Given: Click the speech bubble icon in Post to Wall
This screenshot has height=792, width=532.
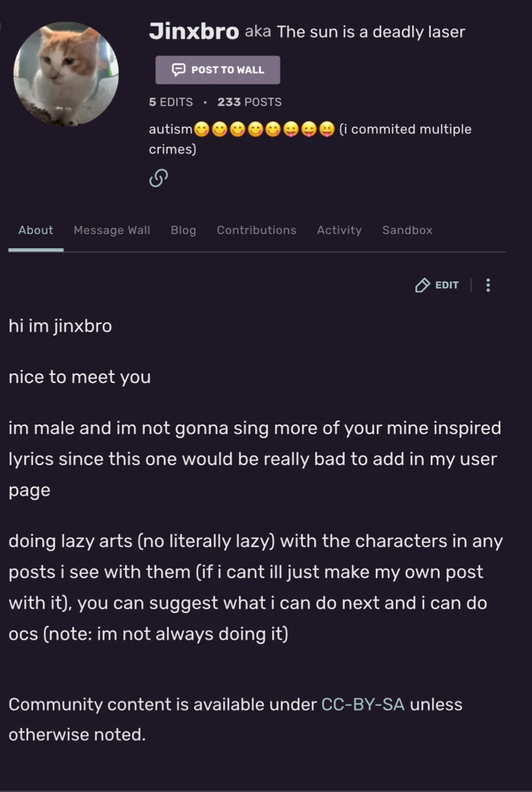Looking at the screenshot, I should pos(179,70).
